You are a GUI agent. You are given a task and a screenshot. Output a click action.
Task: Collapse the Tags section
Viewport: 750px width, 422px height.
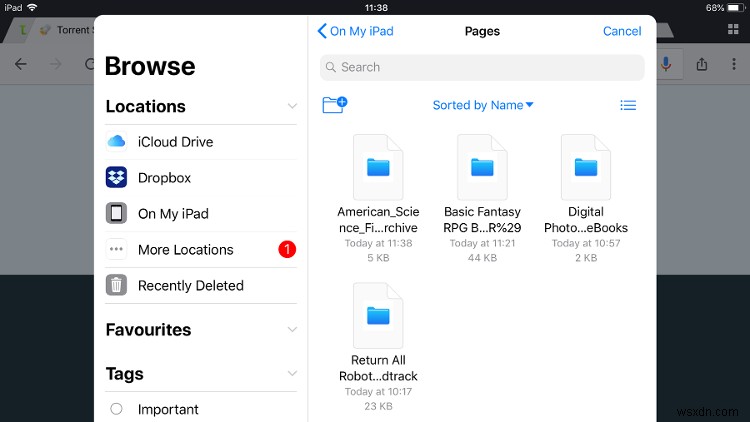tap(292, 373)
